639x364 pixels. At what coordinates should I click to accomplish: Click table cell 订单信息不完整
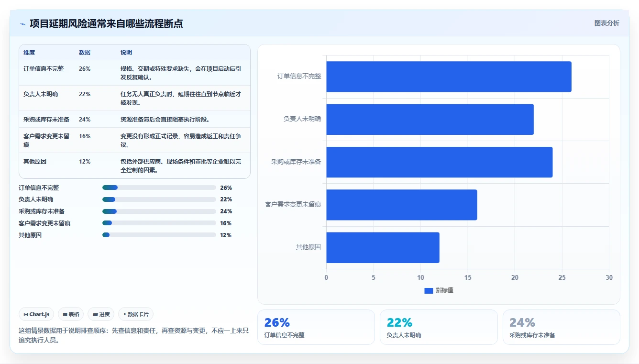tap(44, 69)
